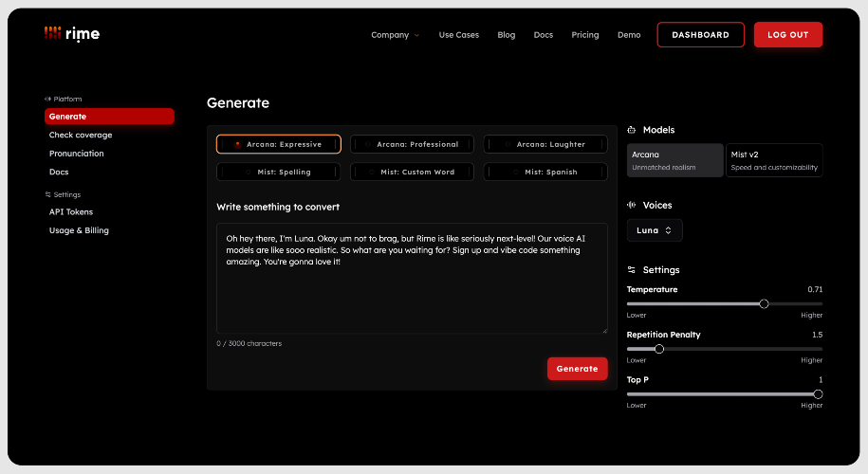Select the Arcana: Professional preset
Screen dimensions: 868x474
tap(412, 144)
